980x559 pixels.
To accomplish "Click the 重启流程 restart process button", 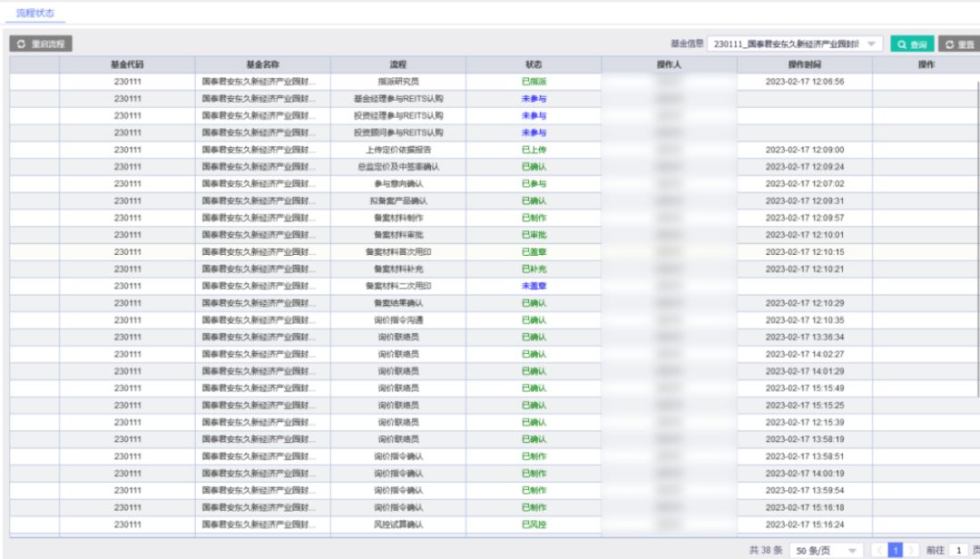I will click(41, 44).
